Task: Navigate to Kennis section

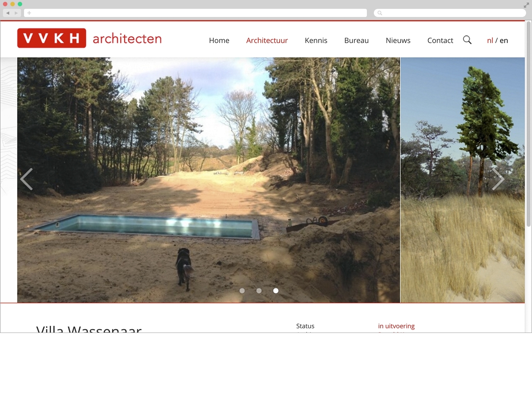Action: [x=316, y=41]
